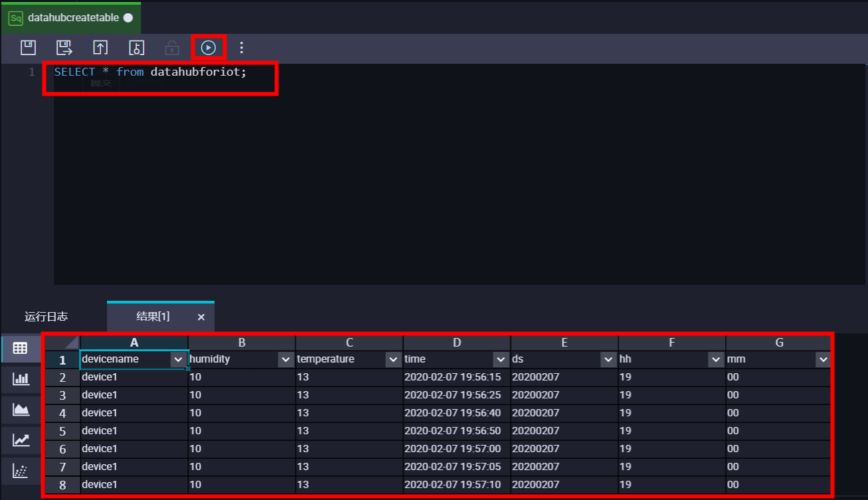Open the datahubcreatetable tab

coord(70,18)
